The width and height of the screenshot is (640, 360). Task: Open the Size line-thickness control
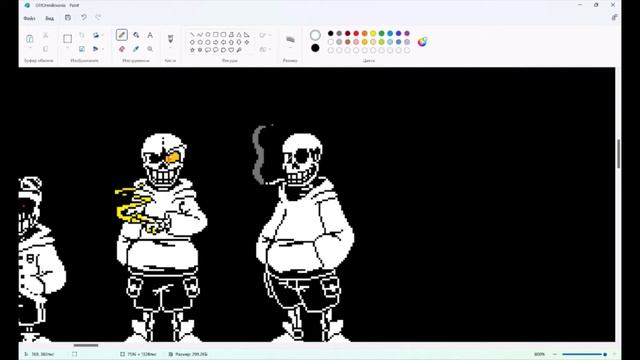pos(290,39)
